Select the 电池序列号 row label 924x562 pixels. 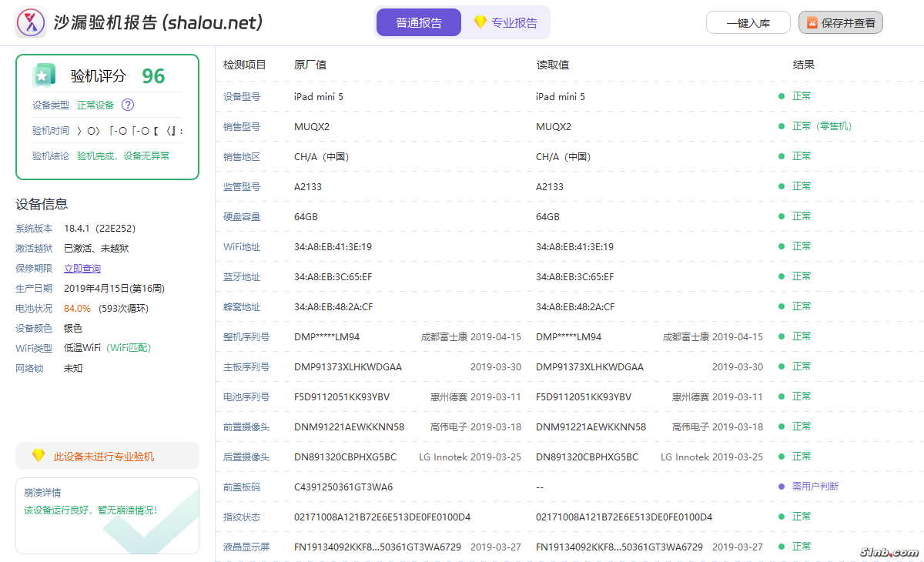point(246,396)
